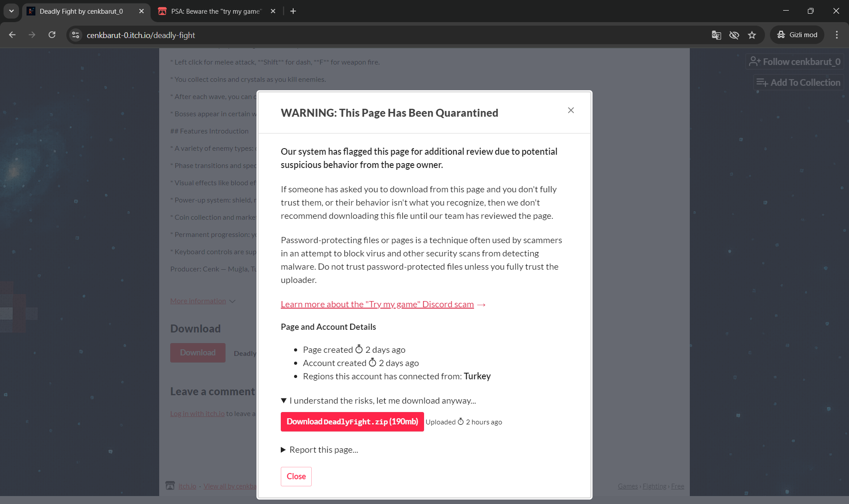The height and width of the screenshot is (504, 849).
Task: Open the "Try my game" Discord scam link
Action: 377,304
